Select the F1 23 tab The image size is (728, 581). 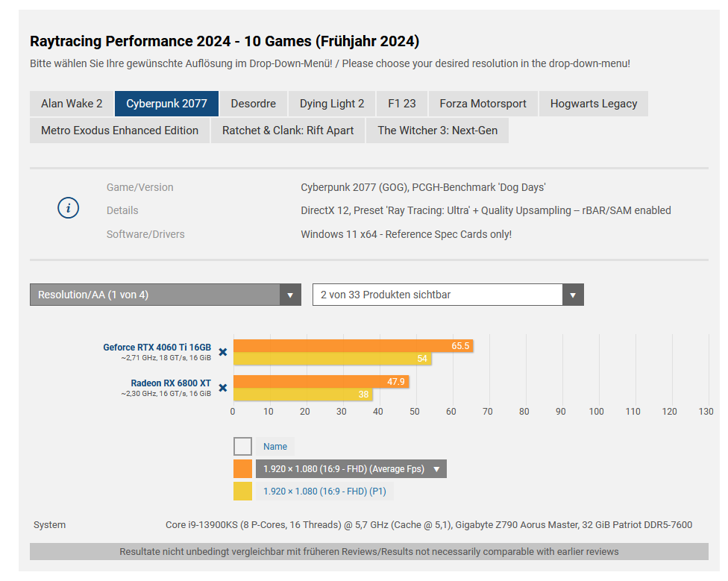point(402,104)
